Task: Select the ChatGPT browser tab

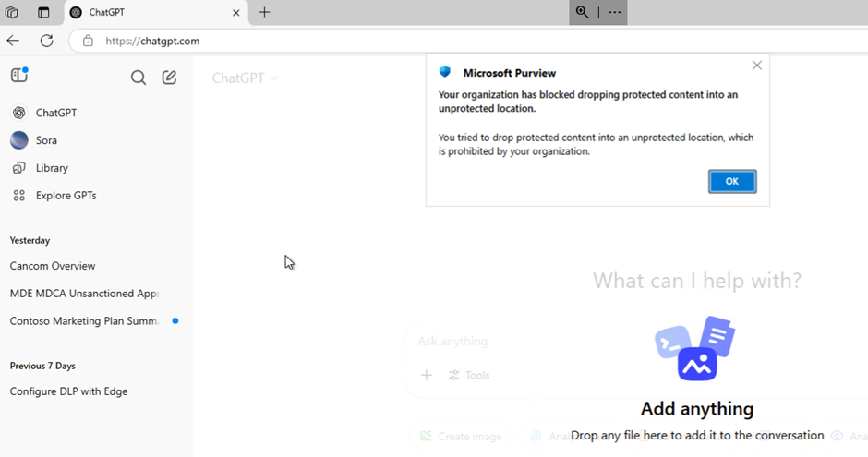Action: coord(156,12)
